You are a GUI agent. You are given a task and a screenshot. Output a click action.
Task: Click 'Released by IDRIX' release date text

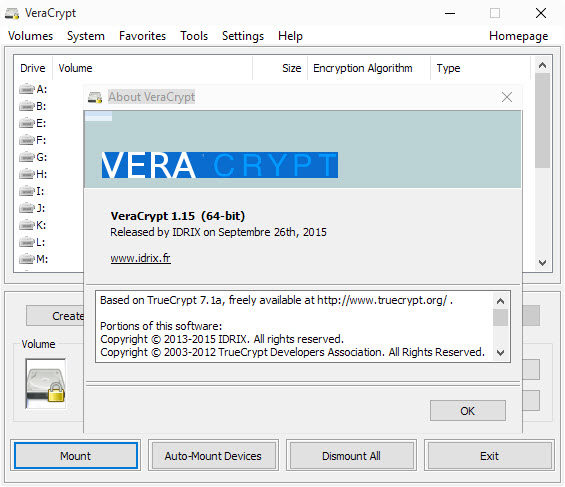218,232
